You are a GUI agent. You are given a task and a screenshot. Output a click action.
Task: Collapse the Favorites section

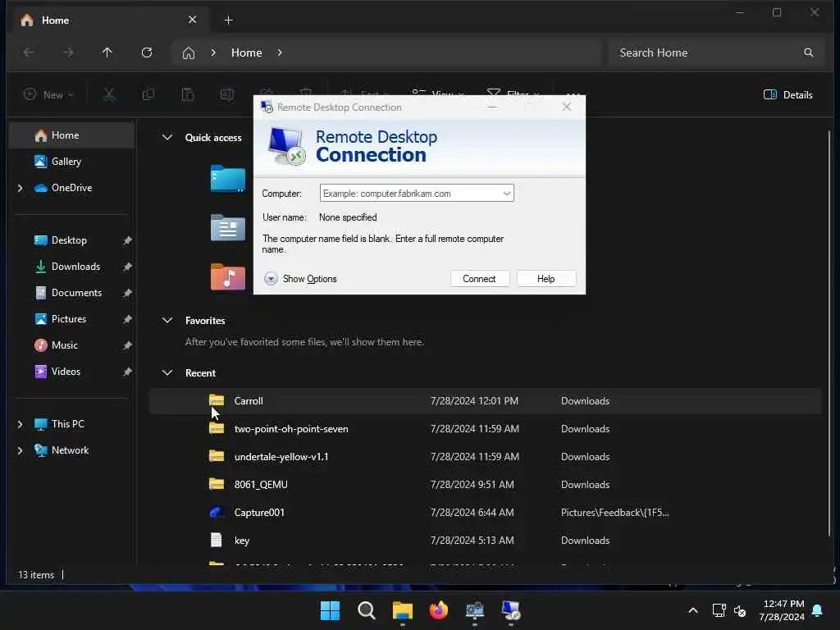coord(167,321)
